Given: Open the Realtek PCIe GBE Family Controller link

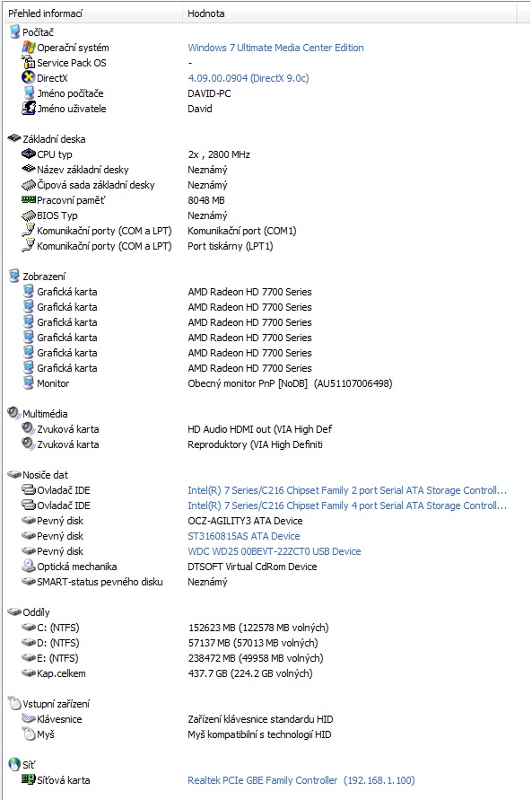Looking at the screenshot, I should (301, 780).
